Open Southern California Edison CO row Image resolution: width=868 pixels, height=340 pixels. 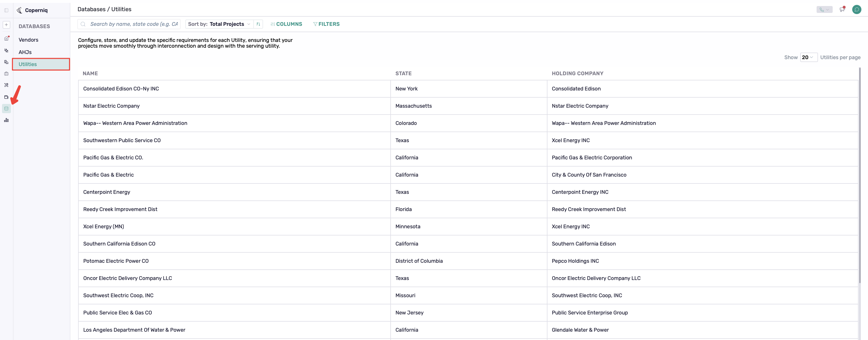pyautogui.click(x=468, y=244)
